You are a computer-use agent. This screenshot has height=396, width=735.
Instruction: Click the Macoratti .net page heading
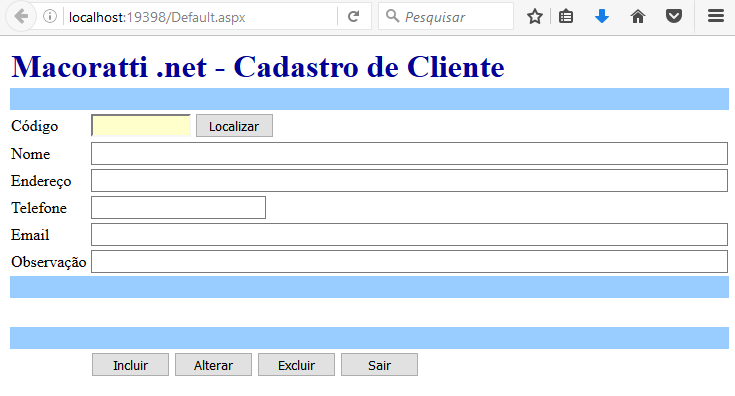[x=258, y=67]
